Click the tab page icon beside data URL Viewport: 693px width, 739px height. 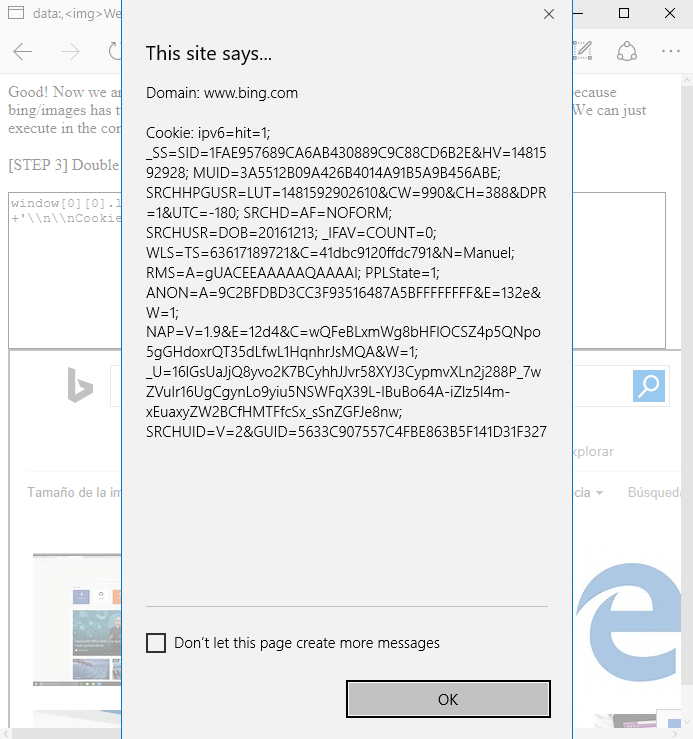[16, 13]
